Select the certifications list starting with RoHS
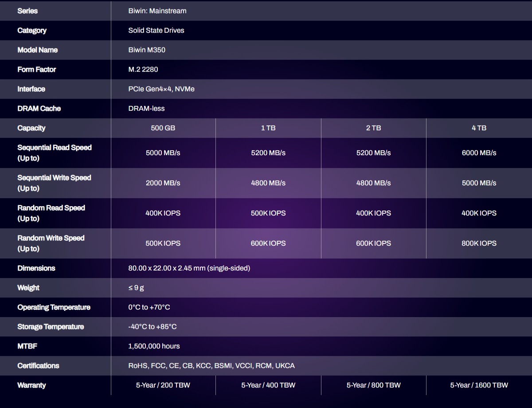Viewport: 532px width, 408px height. 211,366
